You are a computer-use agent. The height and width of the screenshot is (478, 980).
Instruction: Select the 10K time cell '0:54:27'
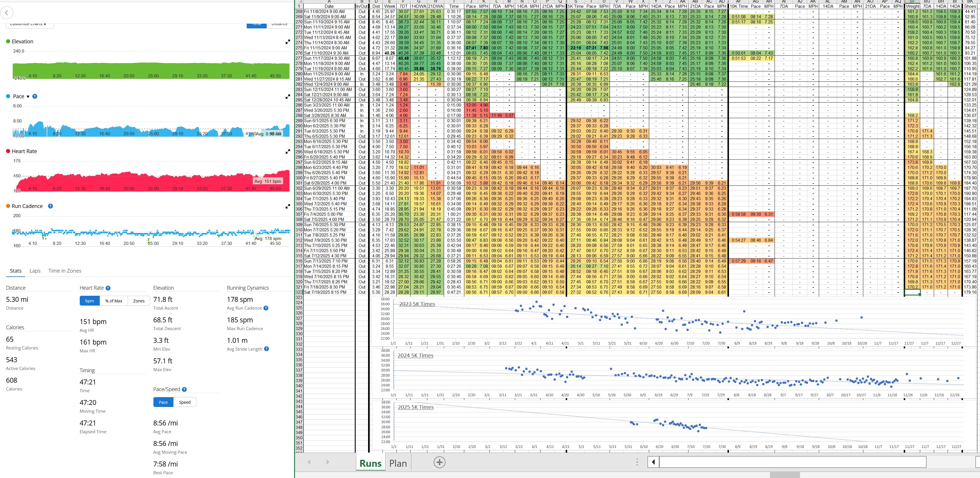click(x=738, y=240)
